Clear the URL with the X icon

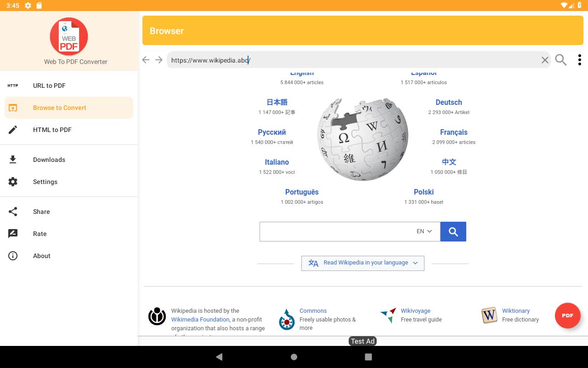(545, 60)
